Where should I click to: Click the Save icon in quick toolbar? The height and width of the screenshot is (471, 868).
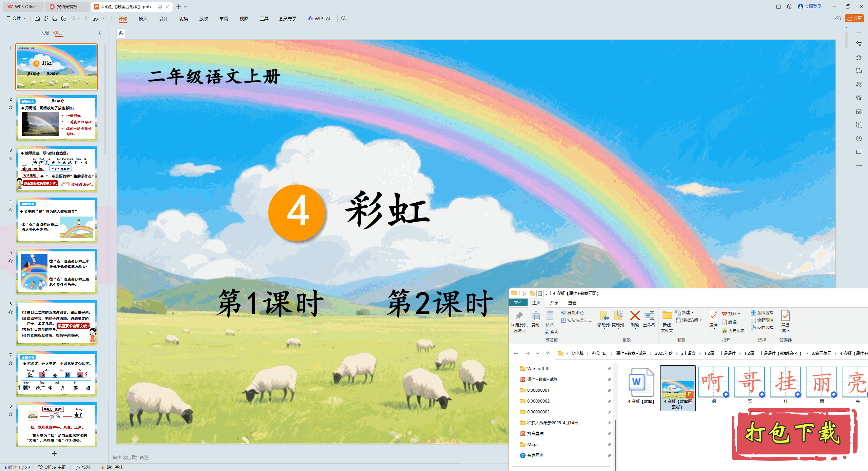[37, 18]
